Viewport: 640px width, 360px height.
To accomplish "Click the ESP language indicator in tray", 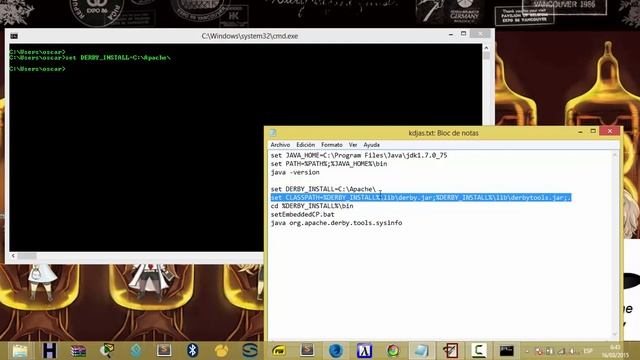I will tap(588, 351).
